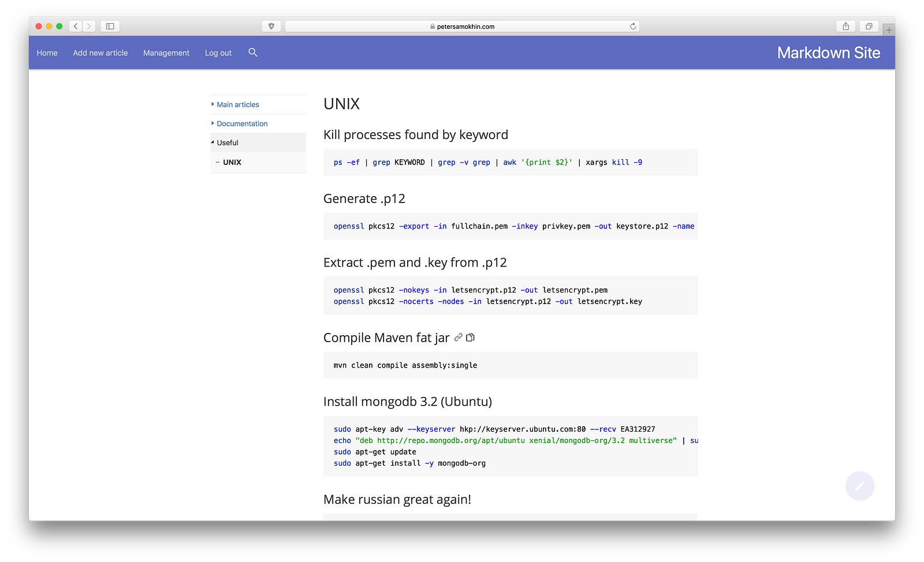Image resolution: width=924 pixels, height=562 pixels.
Task: Click the petersamokhin.com address bar
Action: [462, 26]
